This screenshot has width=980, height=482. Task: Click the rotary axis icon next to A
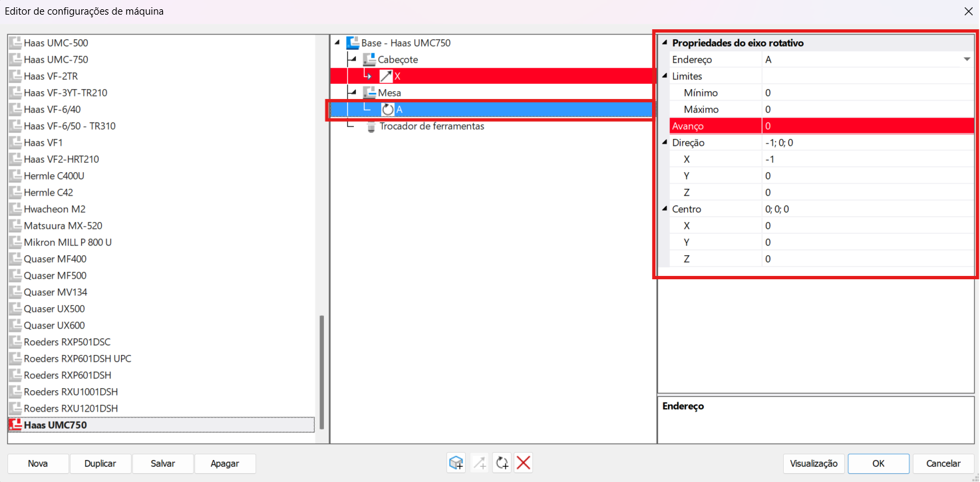[388, 110]
